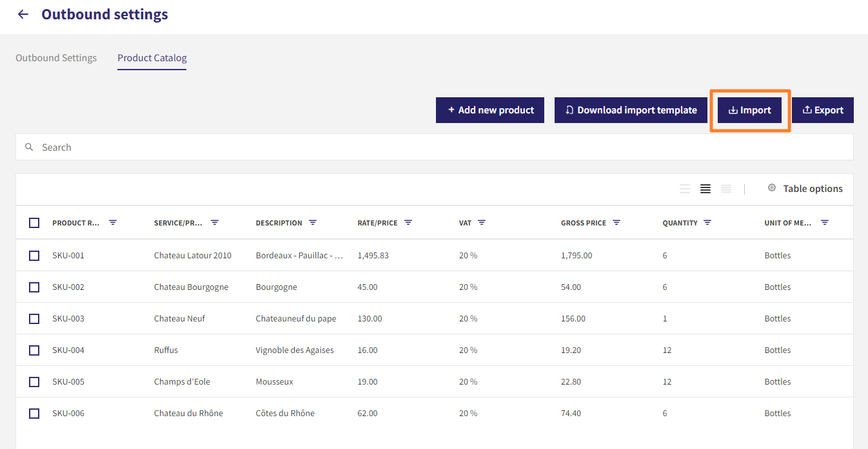Open filter icon for VAT column
The height and width of the screenshot is (449, 868).
coord(482,223)
